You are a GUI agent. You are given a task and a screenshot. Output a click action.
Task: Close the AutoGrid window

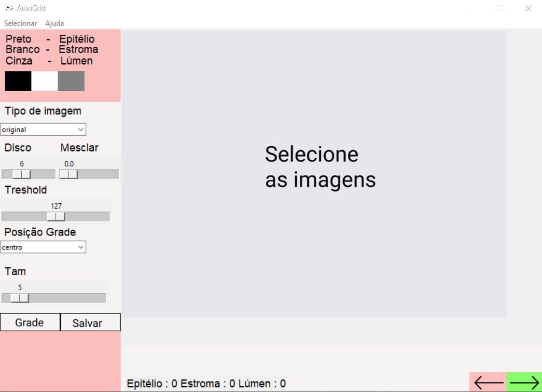pyautogui.click(x=528, y=8)
